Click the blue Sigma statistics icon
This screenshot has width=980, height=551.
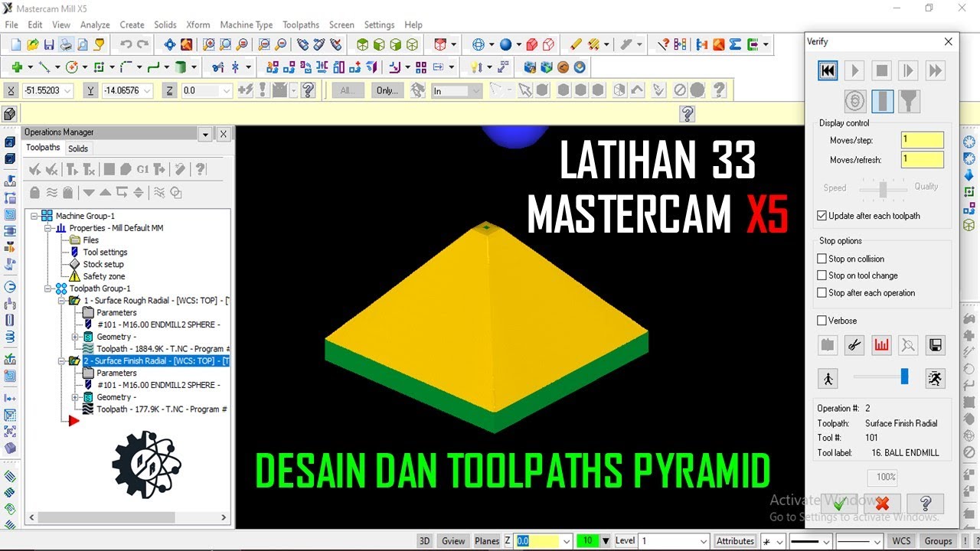735,45
